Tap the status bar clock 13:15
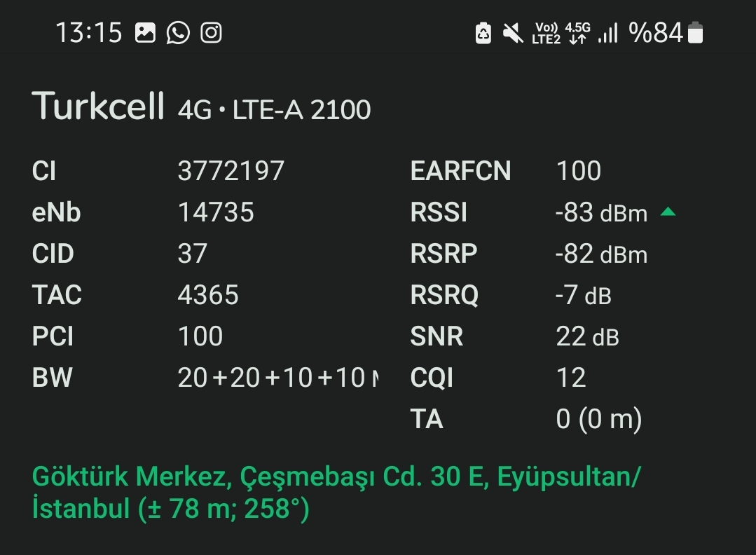This screenshot has width=756, height=555. tap(89, 33)
